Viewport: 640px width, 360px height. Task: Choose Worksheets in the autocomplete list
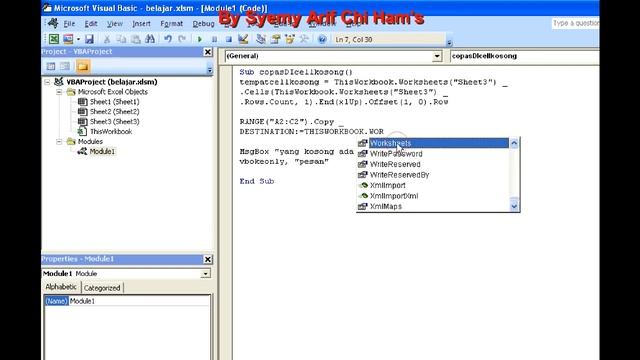click(433, 143)
